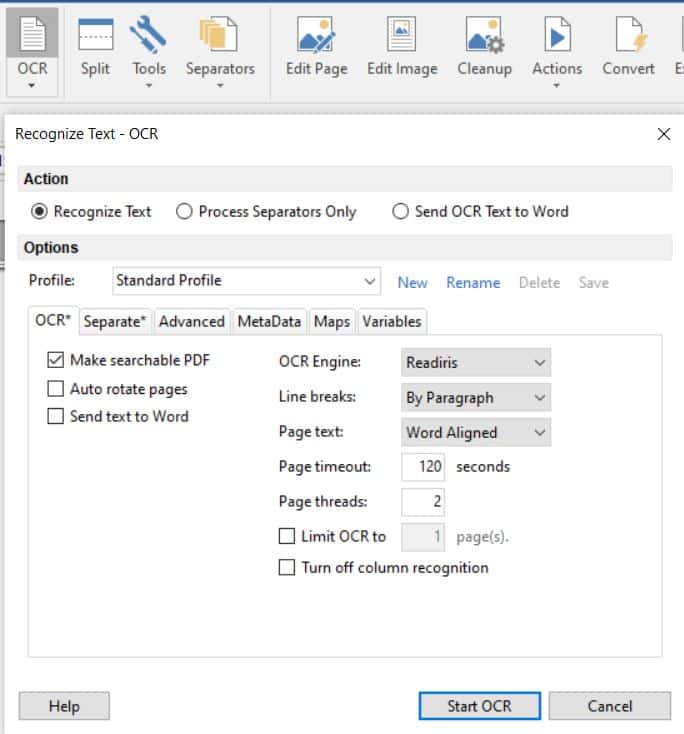Open the Tools wrench icon
The height and width of the screenshot is (734, 684).
pyautogui.click(x=148, y=35)
